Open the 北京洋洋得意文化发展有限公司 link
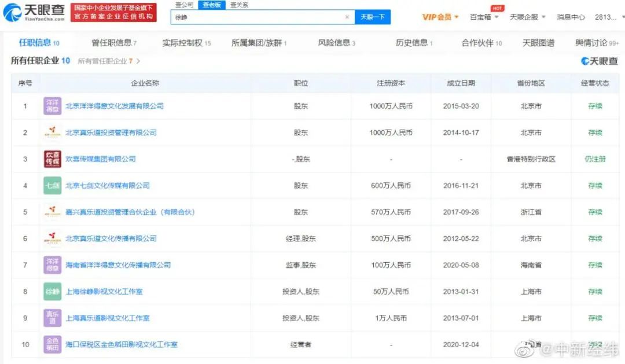Viewport: 625px width, 364px height. pos(115,106)
